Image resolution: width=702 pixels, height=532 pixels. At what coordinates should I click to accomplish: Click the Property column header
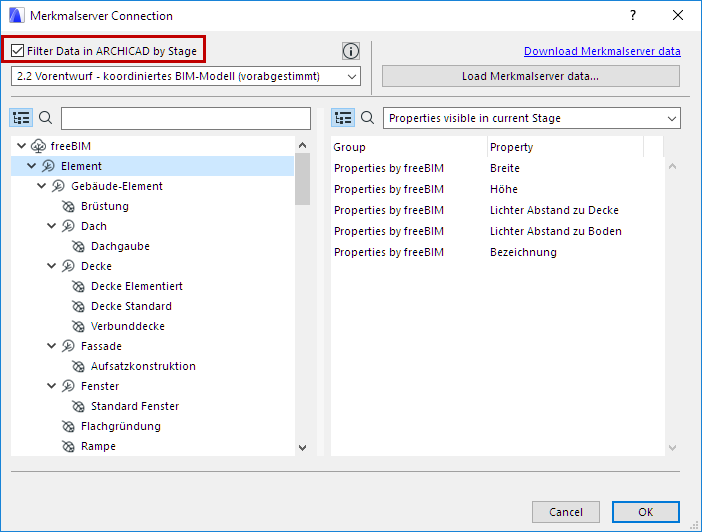(x=565, y=147)
